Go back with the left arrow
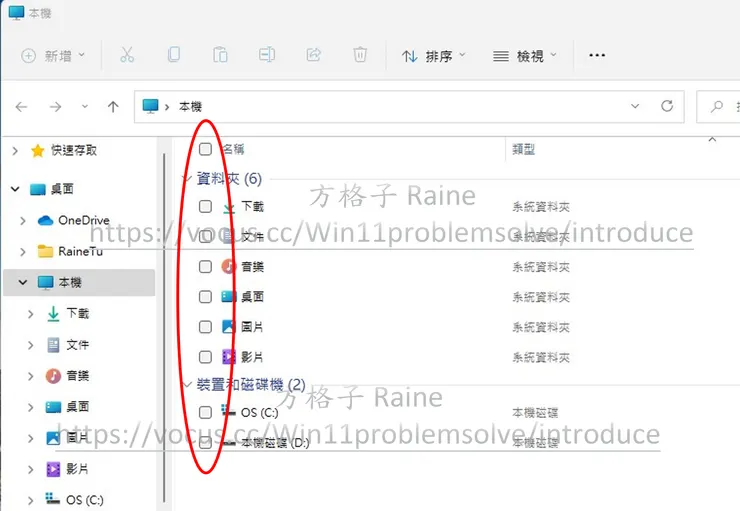The image size is (740, 511). click(x=21, y=107)
